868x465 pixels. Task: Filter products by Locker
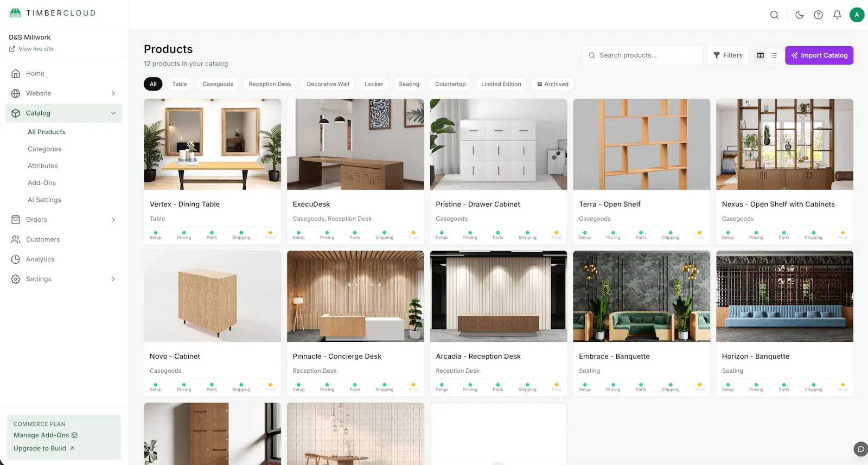[374, 84]
